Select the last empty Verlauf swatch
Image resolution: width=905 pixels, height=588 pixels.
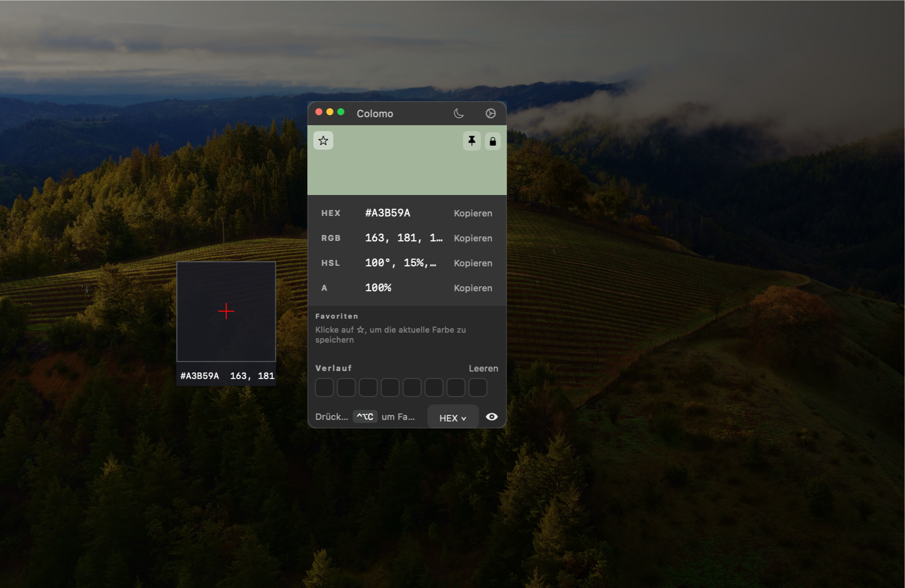coord(478,388)
